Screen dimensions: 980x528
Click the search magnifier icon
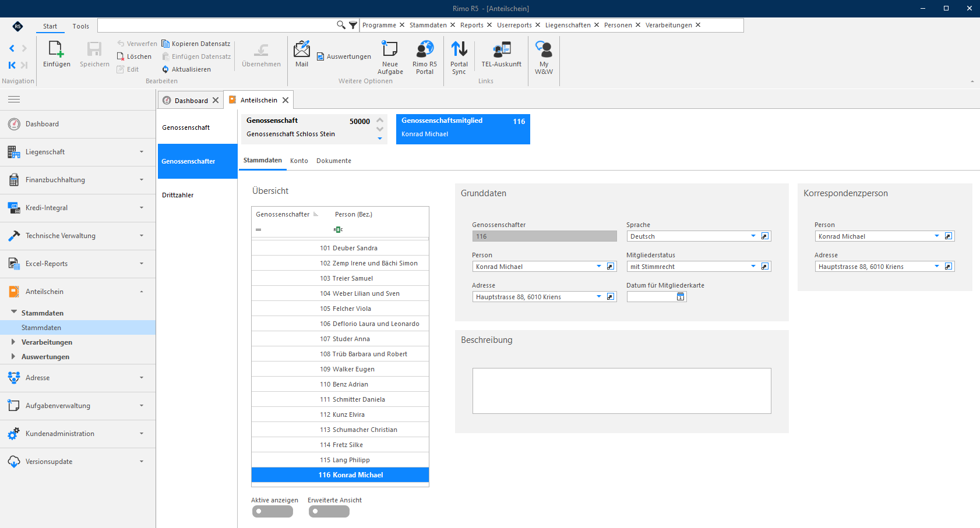coord(341,25)
